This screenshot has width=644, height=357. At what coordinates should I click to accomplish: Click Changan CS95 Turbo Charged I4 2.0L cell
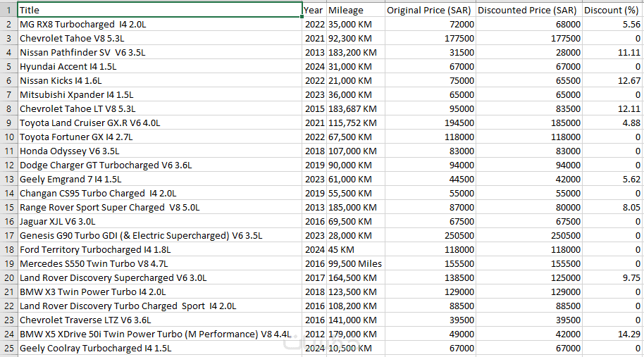coord(160,193)
